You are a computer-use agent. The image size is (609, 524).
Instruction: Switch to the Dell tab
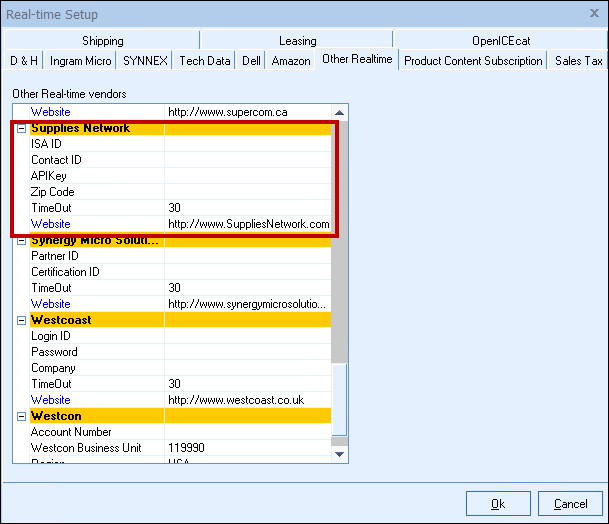[x=251, y=61]
